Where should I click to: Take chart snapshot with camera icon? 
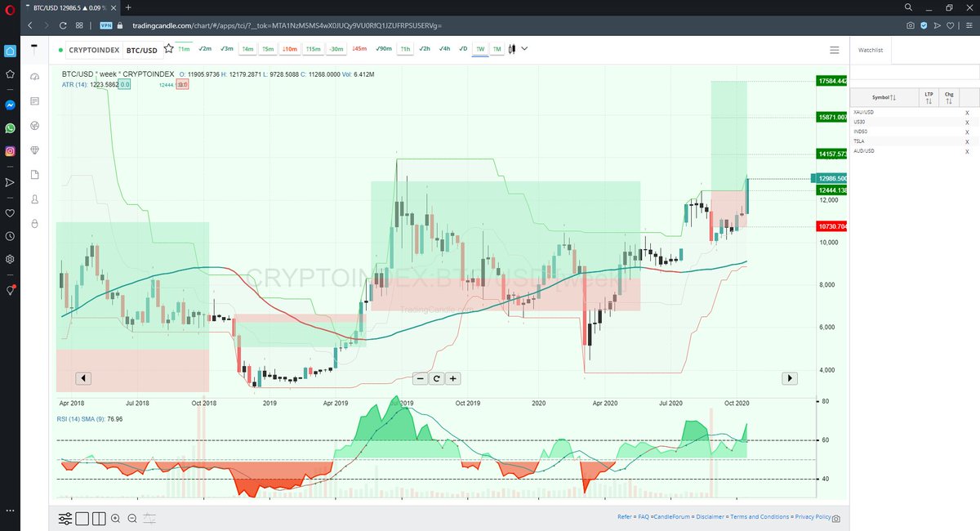pos(836,519)
